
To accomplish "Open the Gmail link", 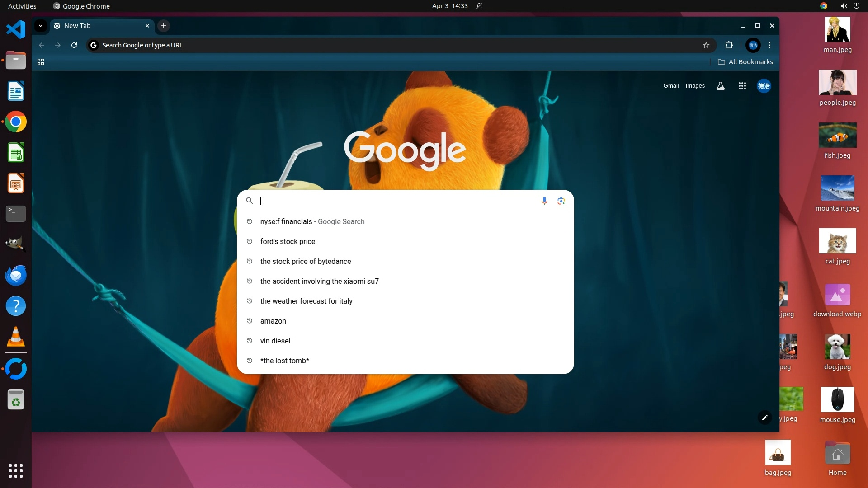I will pyautogui.click(x=671, y=86).
